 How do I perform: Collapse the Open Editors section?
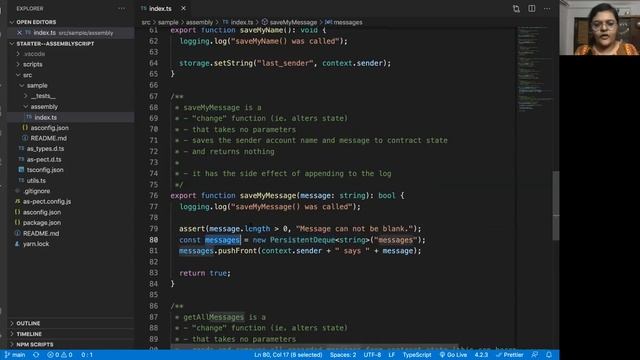pyautogui.click(x=36, y=22)
